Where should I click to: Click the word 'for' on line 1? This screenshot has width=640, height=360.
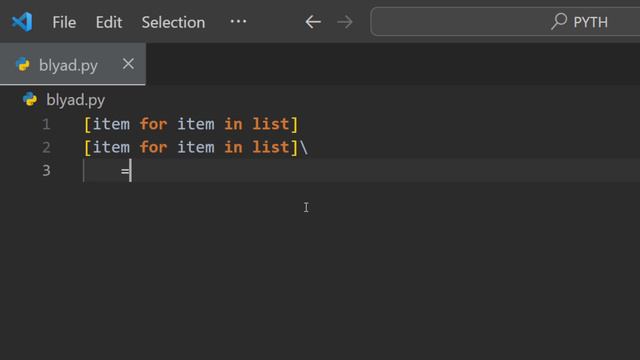tap(153, 124)
